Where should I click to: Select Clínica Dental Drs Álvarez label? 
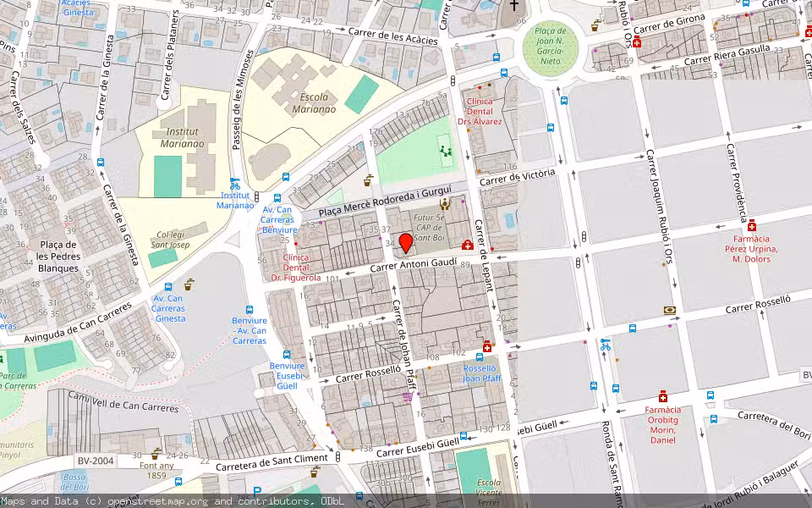(x=480, y=112)
